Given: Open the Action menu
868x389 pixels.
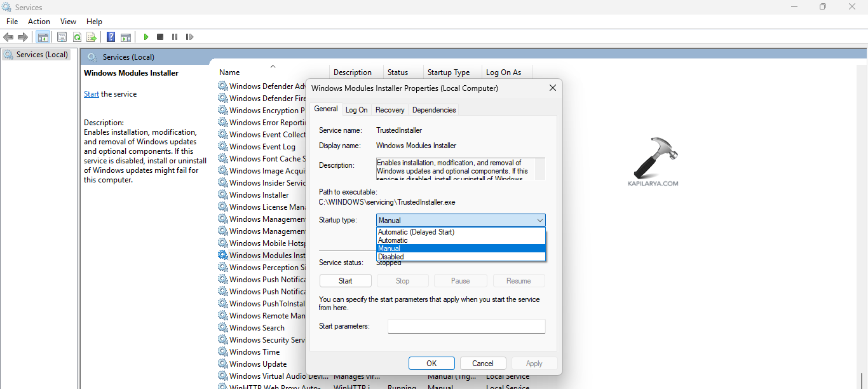Looking at the screenshot, I should [39, 22].
